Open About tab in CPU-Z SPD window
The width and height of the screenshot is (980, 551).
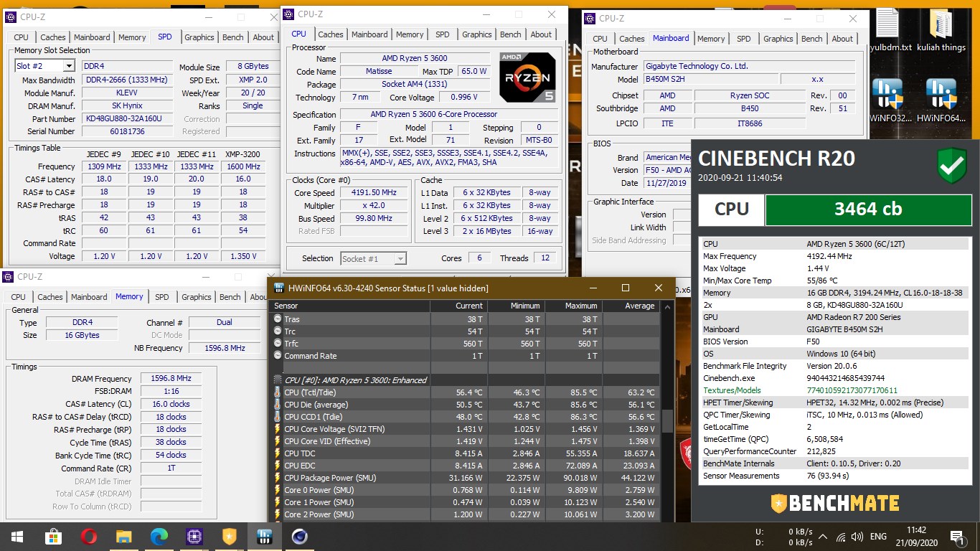263,37
